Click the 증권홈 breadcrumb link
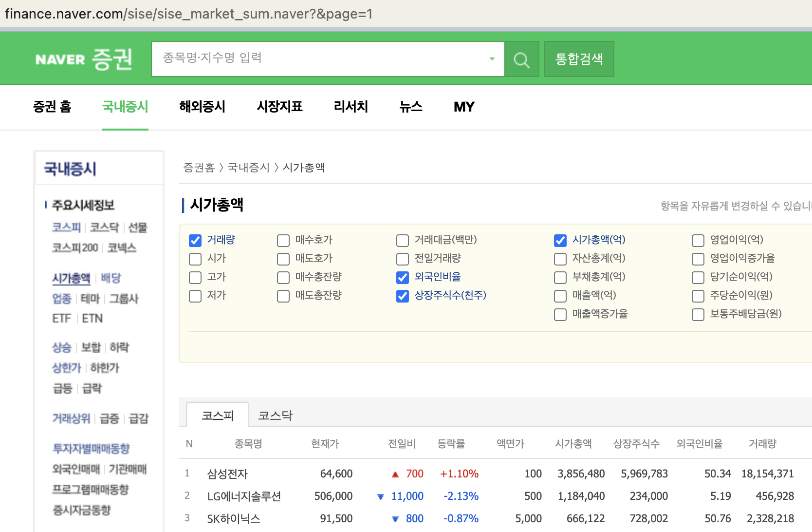Screen dimensions: 812x532 [x=199, y=168]
